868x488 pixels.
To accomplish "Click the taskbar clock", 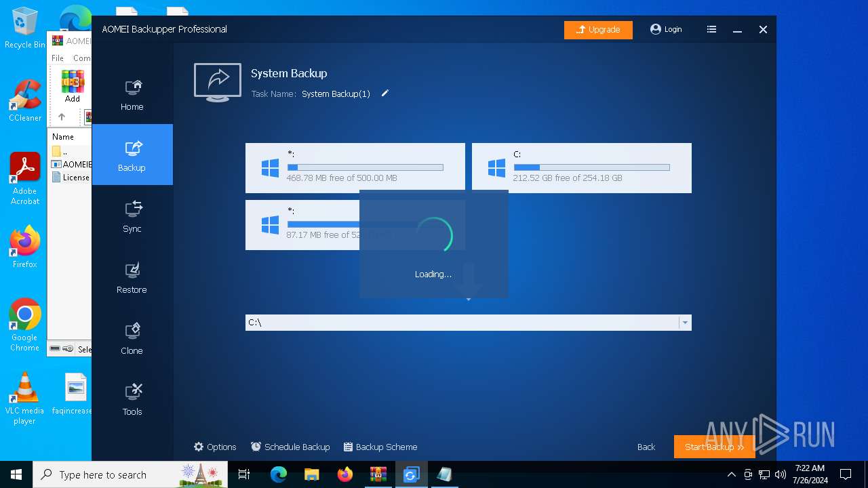I will coord(811,474).
